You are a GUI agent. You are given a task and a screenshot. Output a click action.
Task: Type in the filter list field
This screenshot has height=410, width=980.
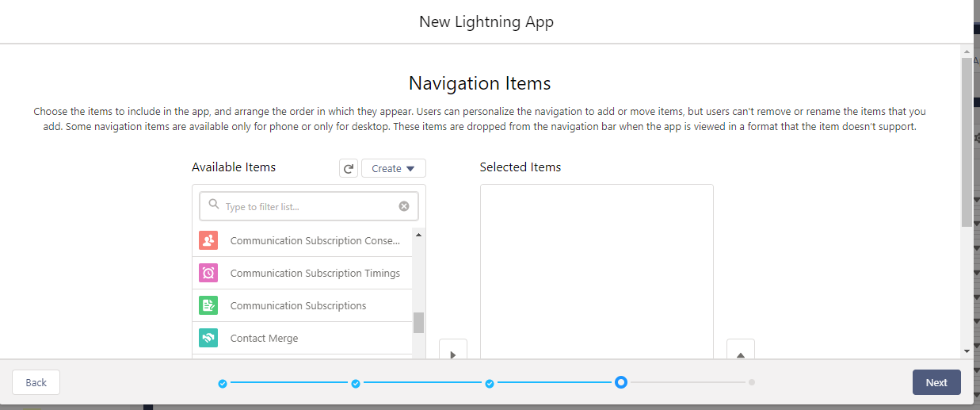309,206
